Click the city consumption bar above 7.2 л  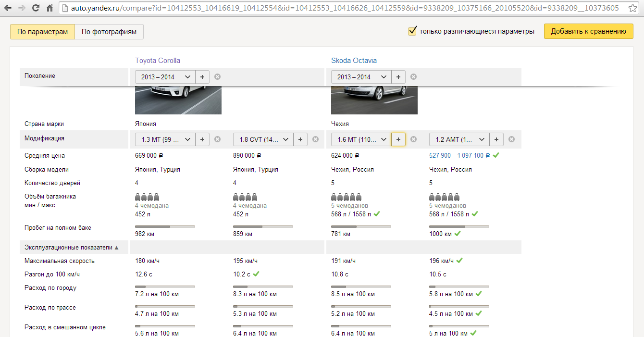(x=165, y=287)
